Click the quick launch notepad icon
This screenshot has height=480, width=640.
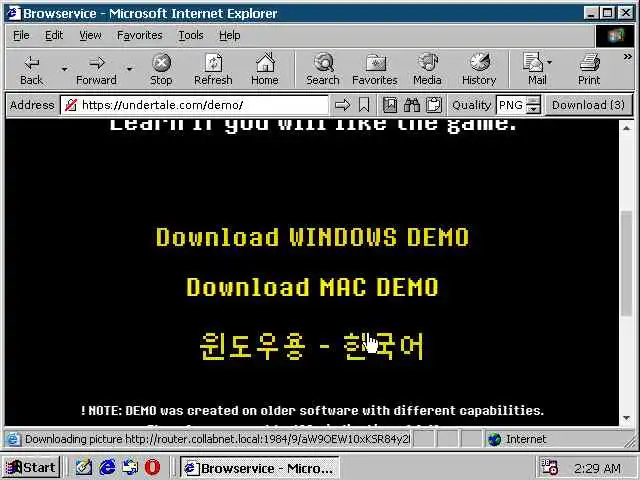click(84, 467)
